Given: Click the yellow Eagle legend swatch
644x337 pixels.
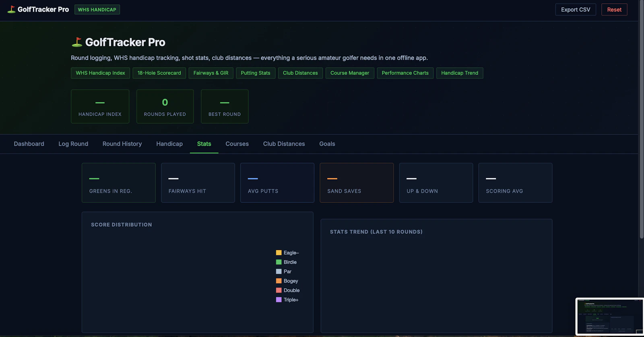Looking at the screenshot, I should click(x=279, y=253).
